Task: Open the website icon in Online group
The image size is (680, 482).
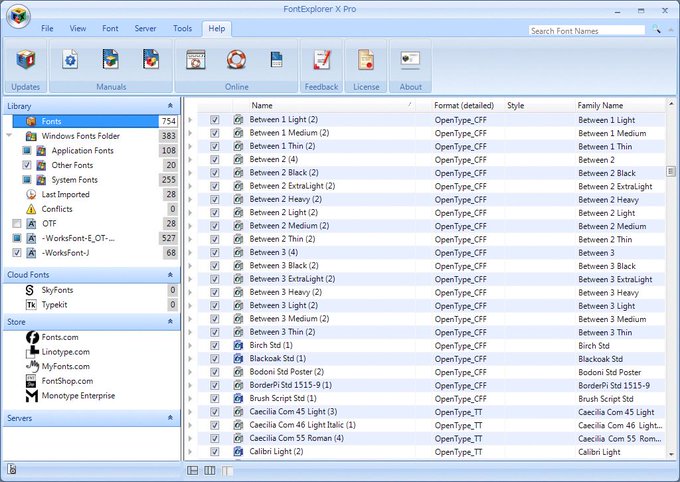Action: pyautogui.click(x=196, y=60)
